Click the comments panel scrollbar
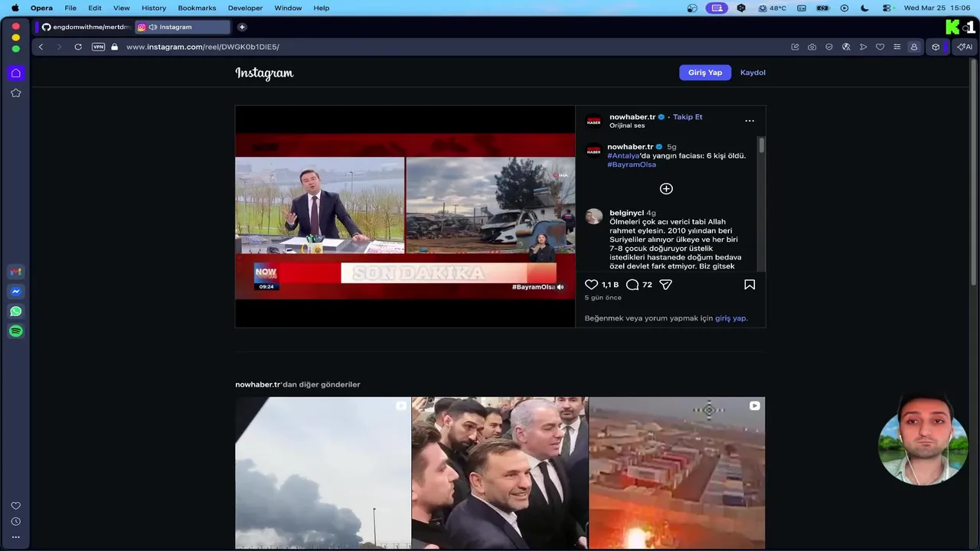This screenshot has width=980, height=551. (762, 145)
